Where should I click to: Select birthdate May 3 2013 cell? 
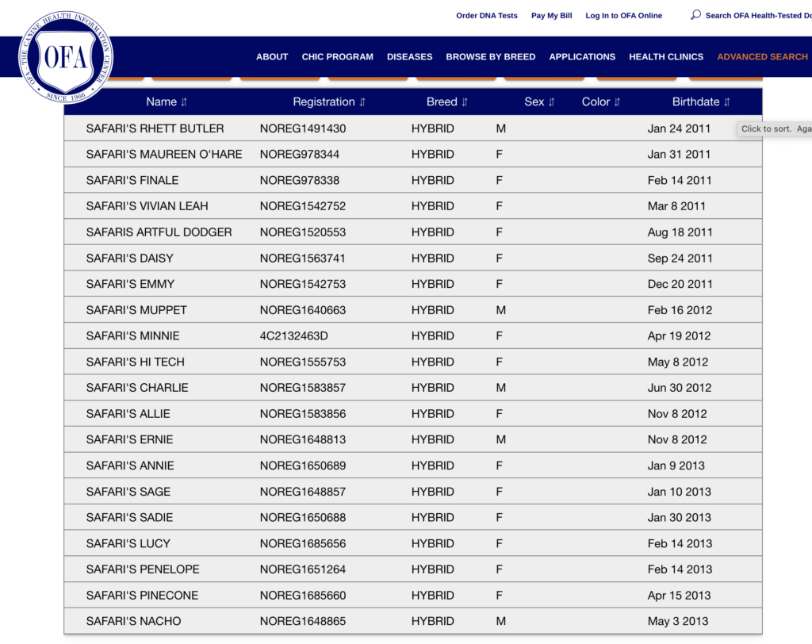(678, 621)
